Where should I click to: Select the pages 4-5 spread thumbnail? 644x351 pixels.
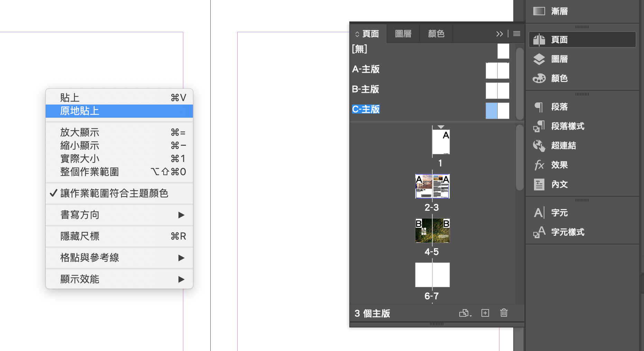coord(432,231)
